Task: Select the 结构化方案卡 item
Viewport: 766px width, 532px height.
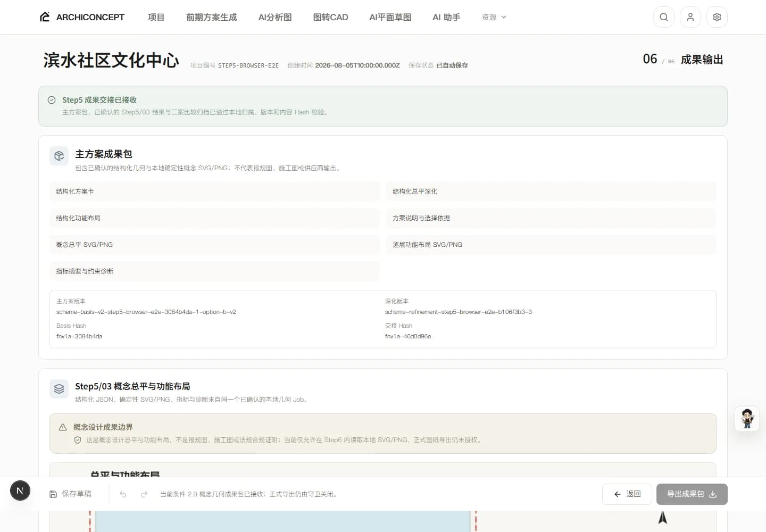Action: click(215, 192)
